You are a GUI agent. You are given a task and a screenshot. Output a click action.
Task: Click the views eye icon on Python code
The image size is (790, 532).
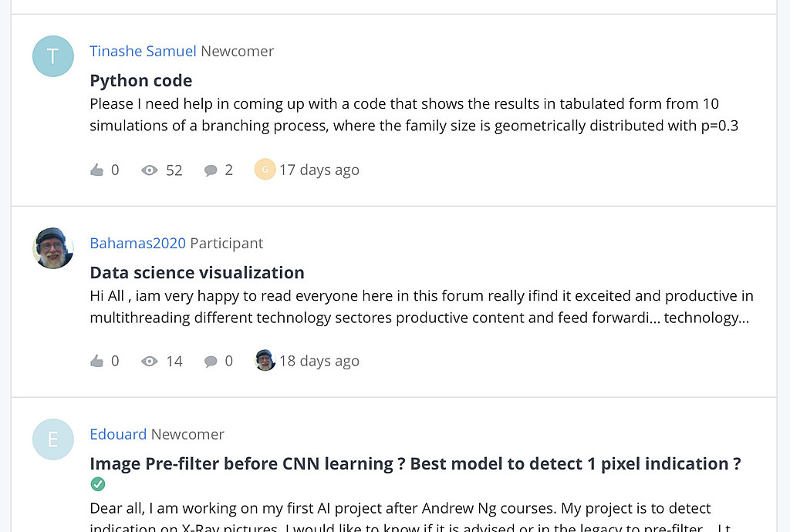click(x=149, y=170)
